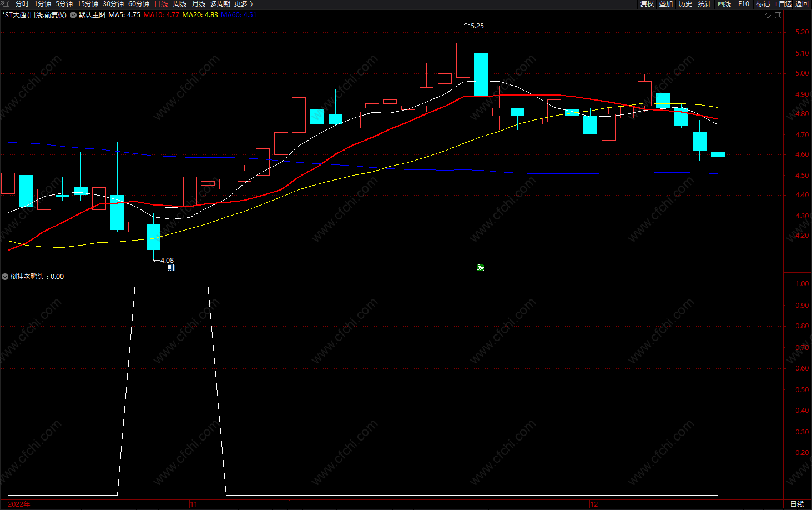
Task: Click the 12 month label on time axis
Action: pyautogui.click(x=594, y=504)
